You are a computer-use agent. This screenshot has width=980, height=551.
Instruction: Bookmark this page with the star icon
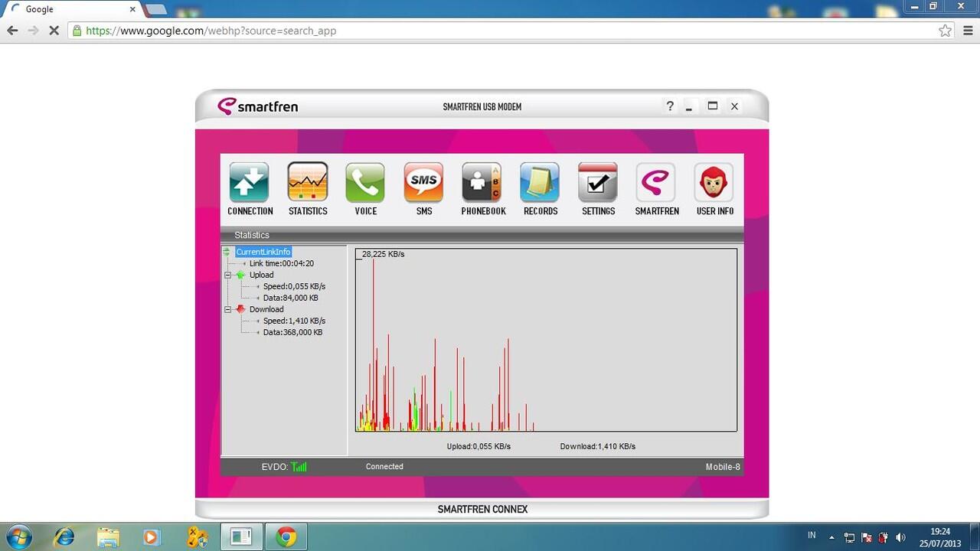point(946,31)
